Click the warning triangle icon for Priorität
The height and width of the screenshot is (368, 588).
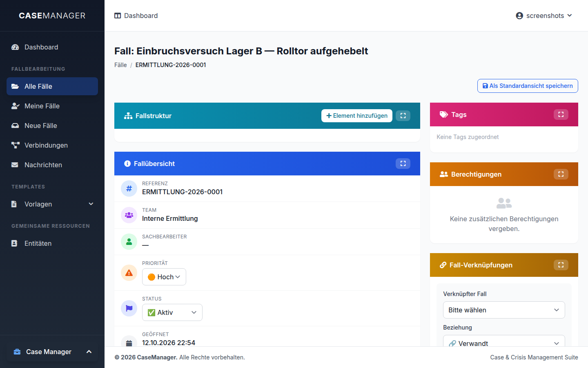click(x=129, y=273)
